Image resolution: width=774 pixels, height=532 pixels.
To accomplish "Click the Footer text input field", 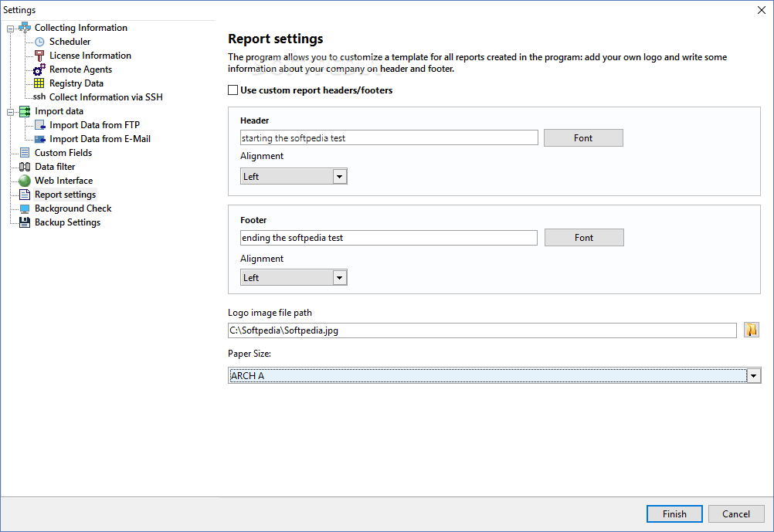I will (389, 238).
